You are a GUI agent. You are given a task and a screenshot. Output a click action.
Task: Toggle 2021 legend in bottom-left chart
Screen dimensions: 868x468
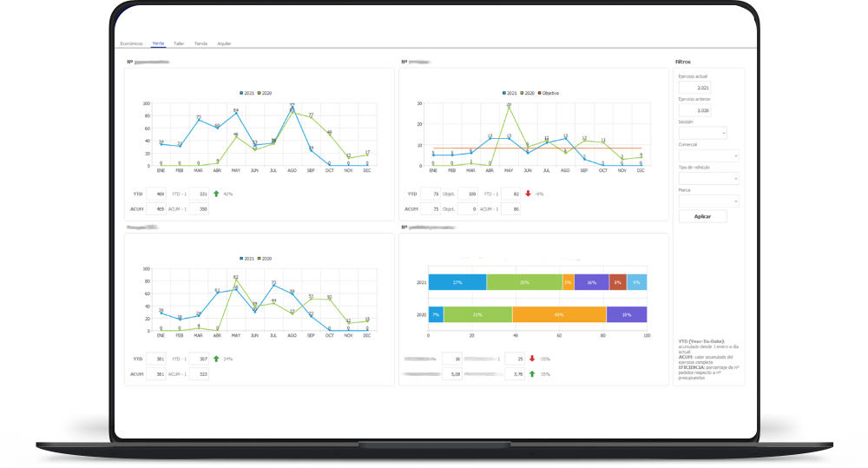click(247, 259)
